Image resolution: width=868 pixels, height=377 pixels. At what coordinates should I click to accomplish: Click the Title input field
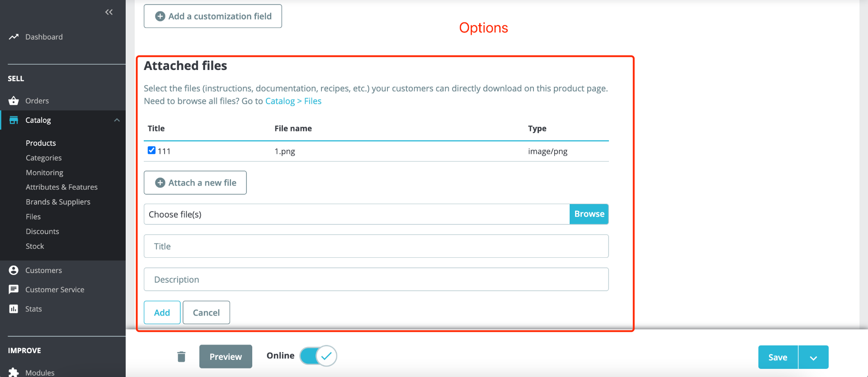coord(376,246)
